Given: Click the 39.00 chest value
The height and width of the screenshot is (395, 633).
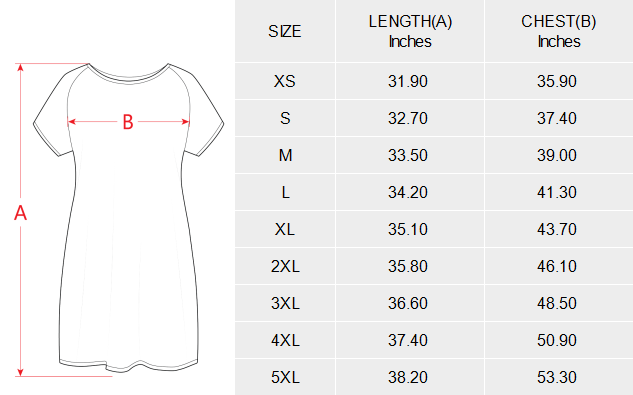Looking at the screenshot, I should tap(557, 155).
